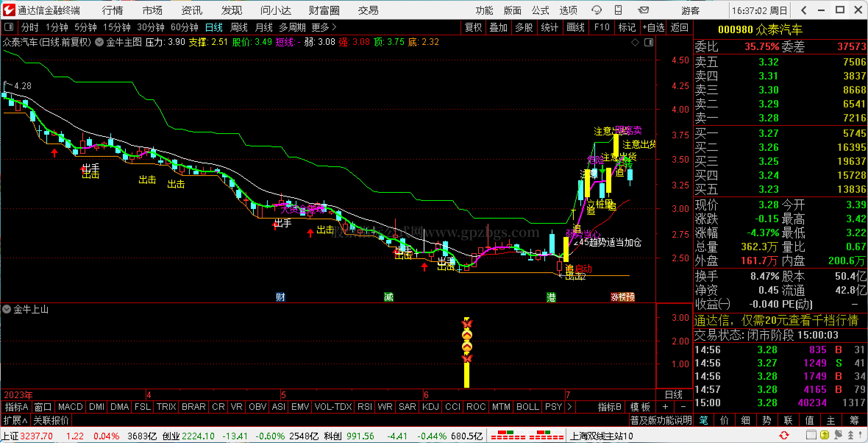Select the MACD indicator tab
Viewport: 868px width, 443px height.
coord(70,407)
